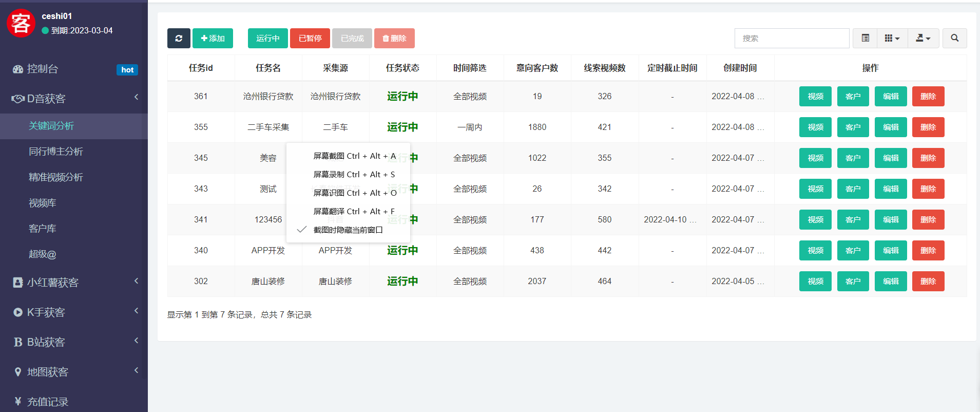This screenshot has width=980, height=412.
Task: Select 关键词分析 in sidebar
Action: click(74, 126)
